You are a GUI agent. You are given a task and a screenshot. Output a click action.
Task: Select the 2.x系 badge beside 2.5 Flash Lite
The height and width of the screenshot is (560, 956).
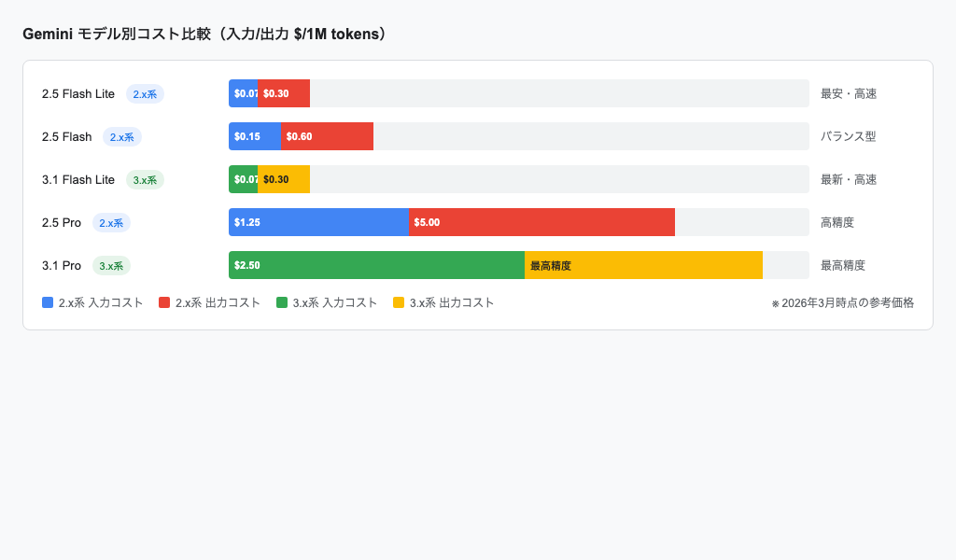[145, 94]
